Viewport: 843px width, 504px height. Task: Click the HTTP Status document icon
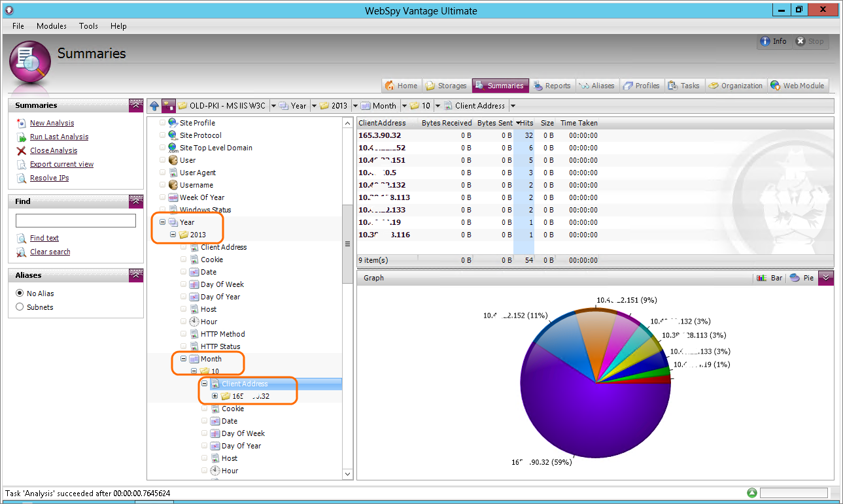coord(194,346)
